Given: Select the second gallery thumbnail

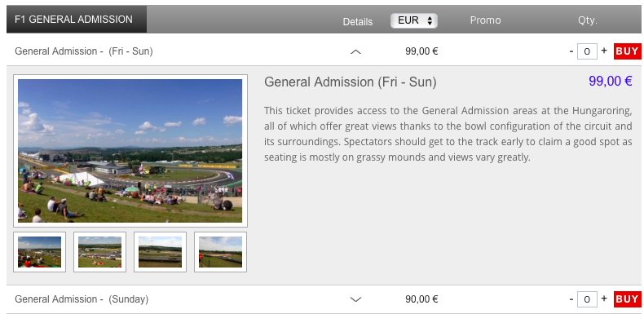Looking at the screenshot, I should coord(99,252).
